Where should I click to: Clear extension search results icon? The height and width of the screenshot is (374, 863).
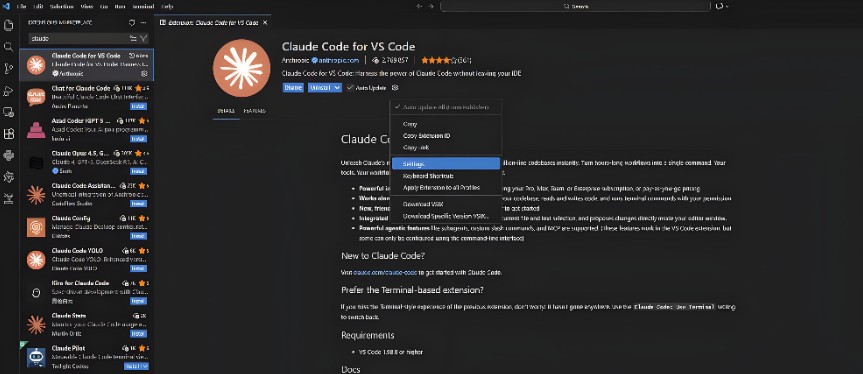tap(133, 38)
